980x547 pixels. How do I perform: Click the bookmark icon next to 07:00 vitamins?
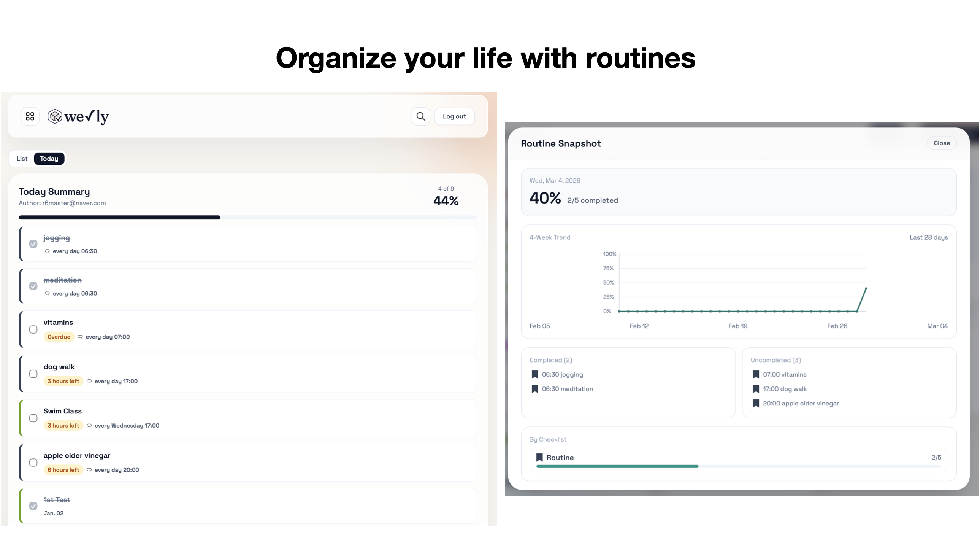(x=756, y=374)
